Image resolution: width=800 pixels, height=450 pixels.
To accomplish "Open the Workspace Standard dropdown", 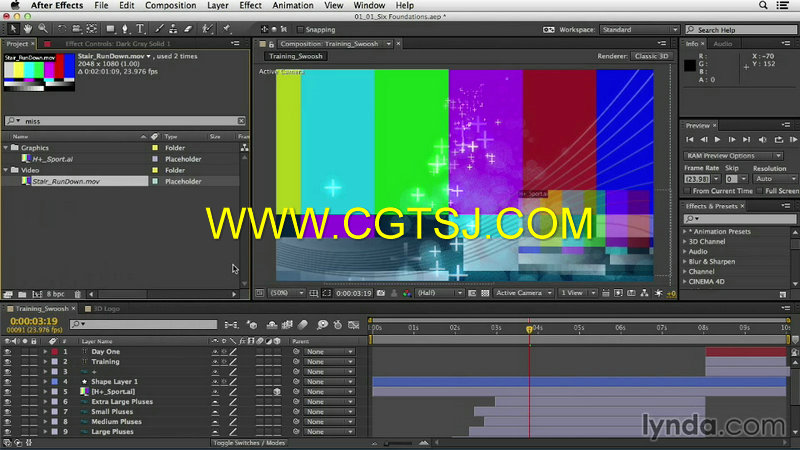I will click(x=639, y=30).
